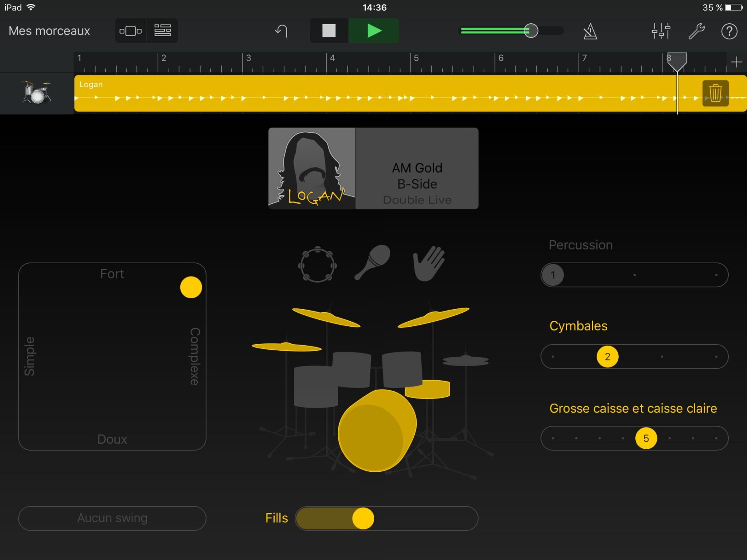The width and height of the screenshot is (747, 560).
Task: Tap bar 2 on the ruler
Action: point(163,58)
